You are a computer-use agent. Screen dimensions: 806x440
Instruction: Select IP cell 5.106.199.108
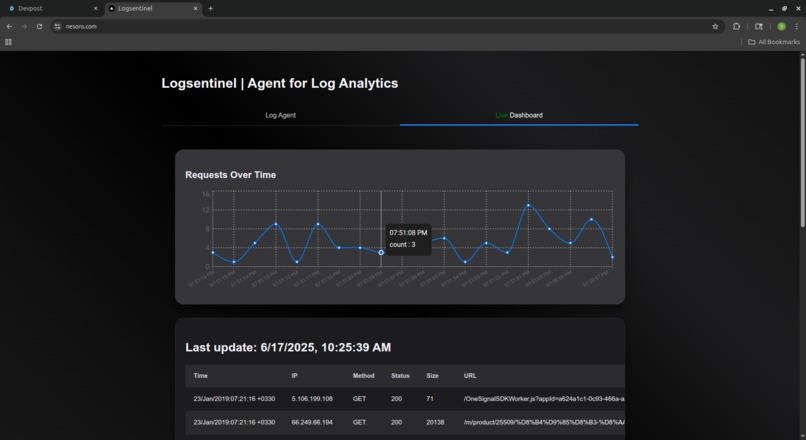312,399
